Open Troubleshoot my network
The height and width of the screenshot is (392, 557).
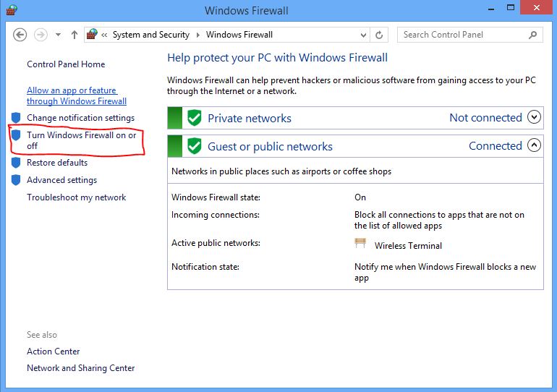coord(77,197)
